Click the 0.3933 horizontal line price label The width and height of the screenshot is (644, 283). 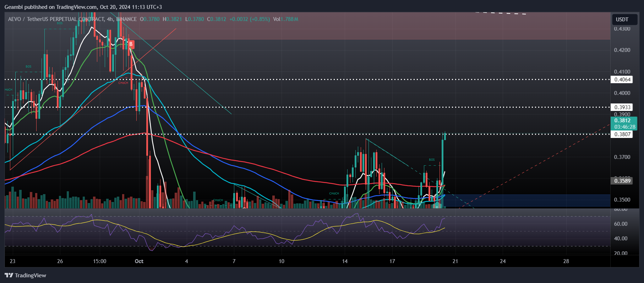tap(622, 107)
